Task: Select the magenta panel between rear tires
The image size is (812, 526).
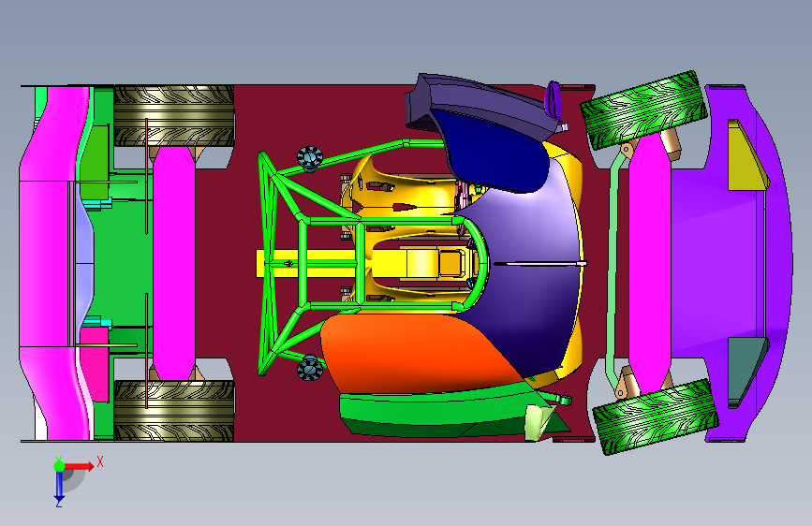Action: (174, 263)
